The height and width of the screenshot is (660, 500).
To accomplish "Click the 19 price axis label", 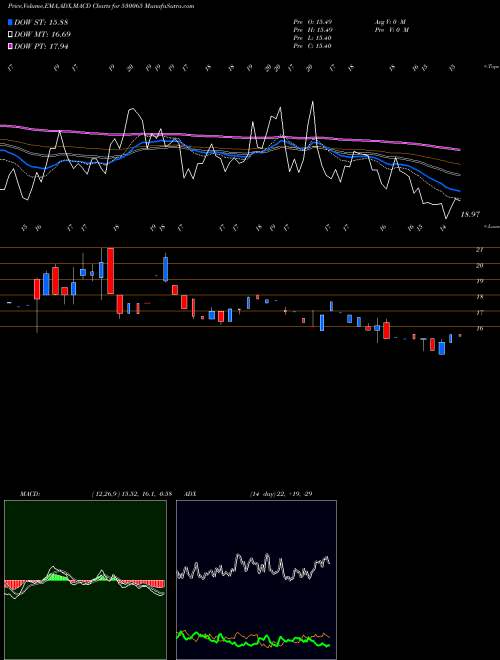I will coord(479,281).
